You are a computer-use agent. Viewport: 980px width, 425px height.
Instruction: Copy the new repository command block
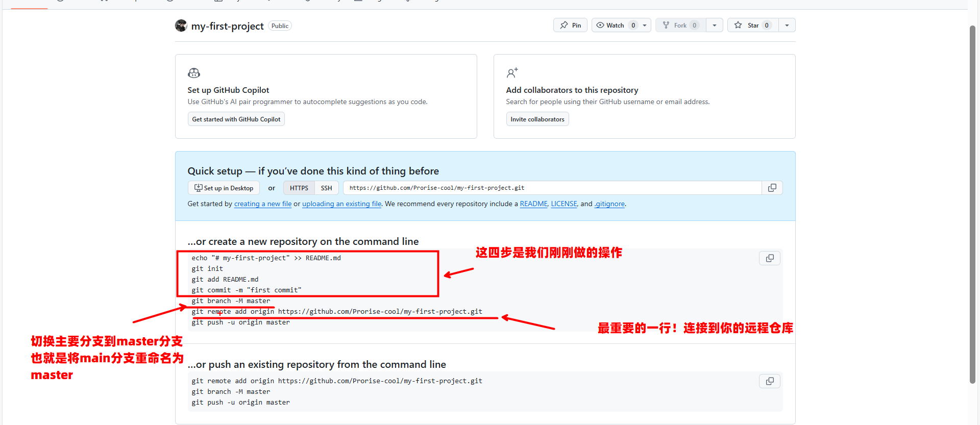tap(769, 259)
